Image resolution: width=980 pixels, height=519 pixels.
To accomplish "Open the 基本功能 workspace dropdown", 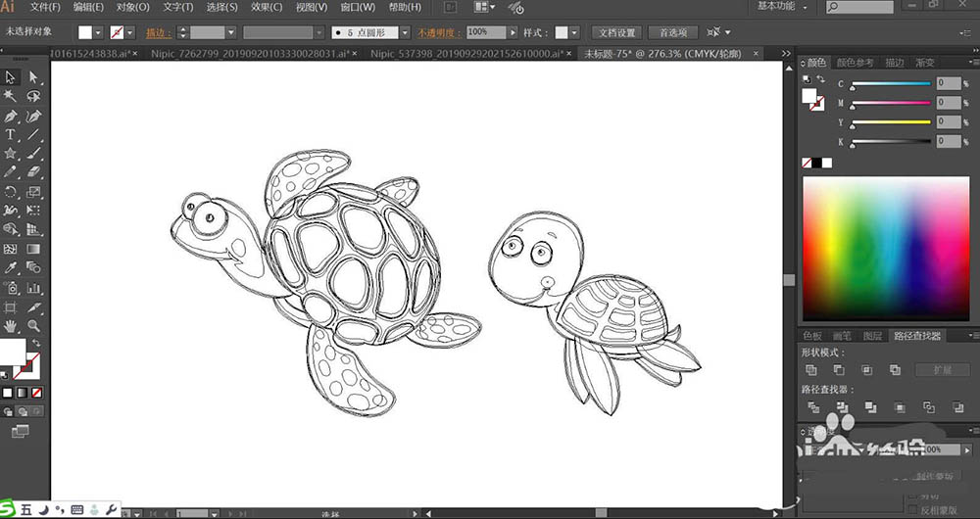I will [x=782, y=6].
